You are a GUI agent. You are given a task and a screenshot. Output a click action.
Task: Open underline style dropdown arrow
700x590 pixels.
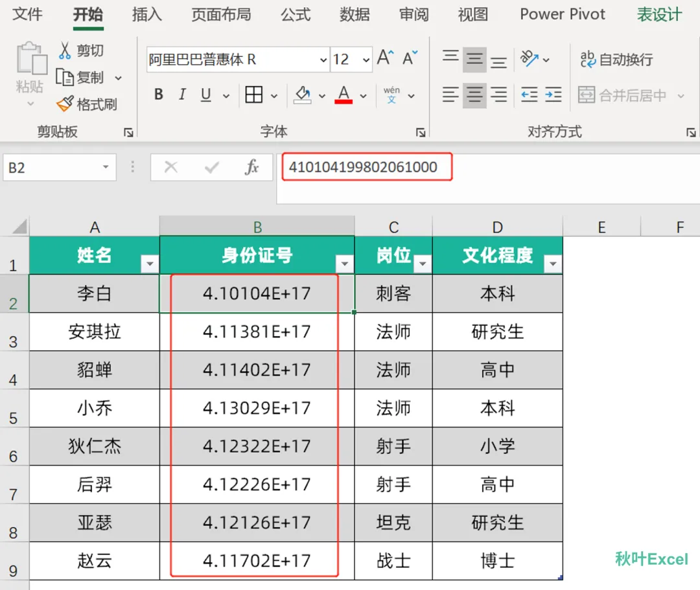click(x=226, y=96)
